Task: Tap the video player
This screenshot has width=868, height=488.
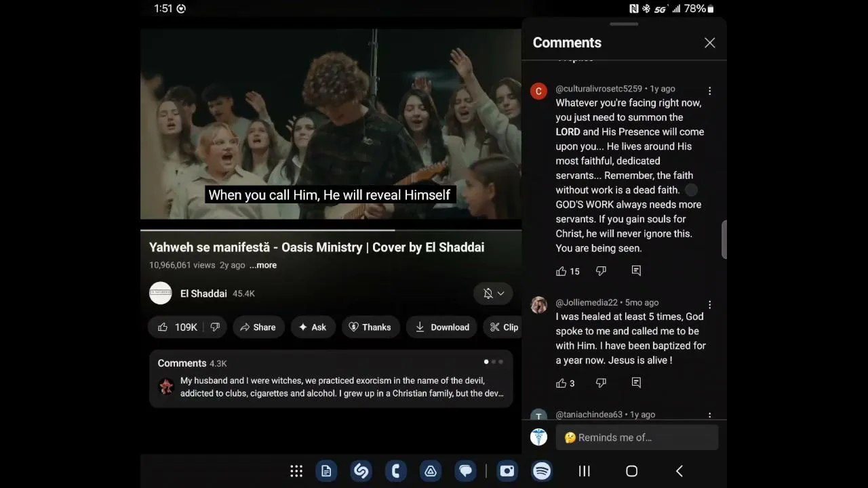Action: click(x=331, y=123)
